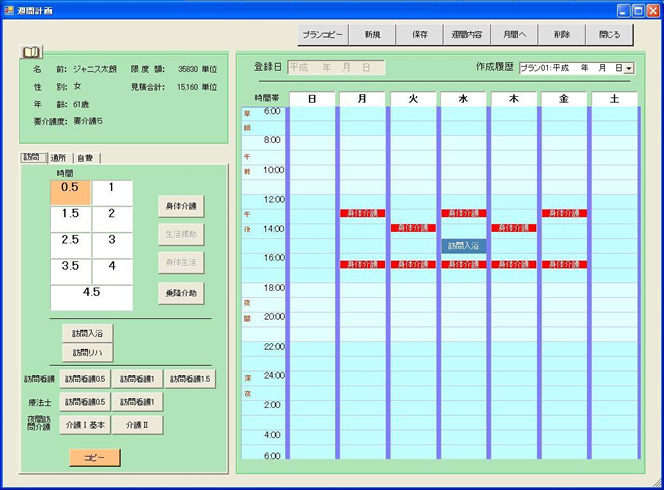Switch to the 自費 tab

click(86, 157)
